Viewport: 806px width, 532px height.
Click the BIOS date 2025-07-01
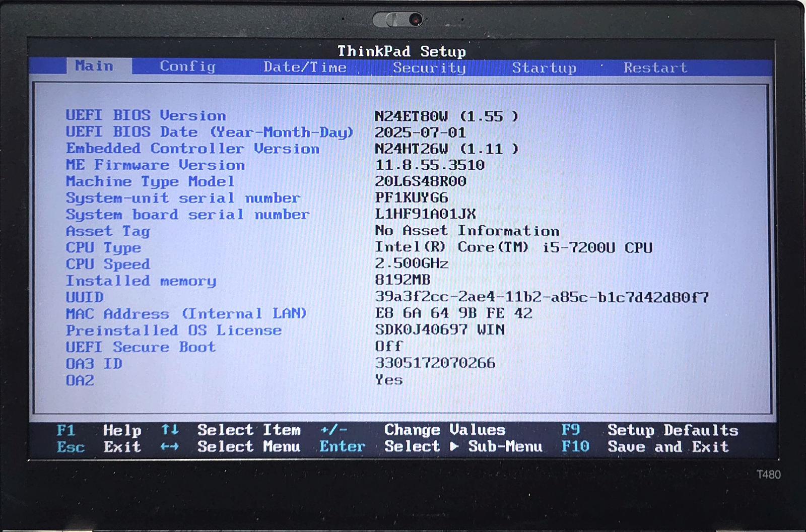(x=420, y=132)
